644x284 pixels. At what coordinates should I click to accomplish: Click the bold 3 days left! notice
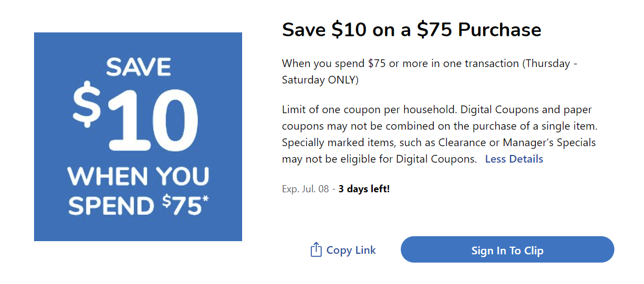click(x=364, y=190)
